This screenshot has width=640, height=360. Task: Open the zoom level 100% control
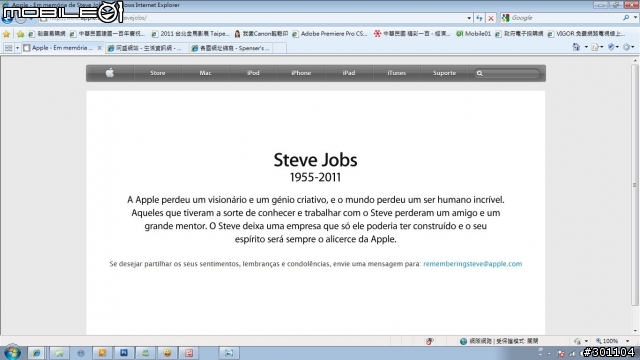[607, 341]
